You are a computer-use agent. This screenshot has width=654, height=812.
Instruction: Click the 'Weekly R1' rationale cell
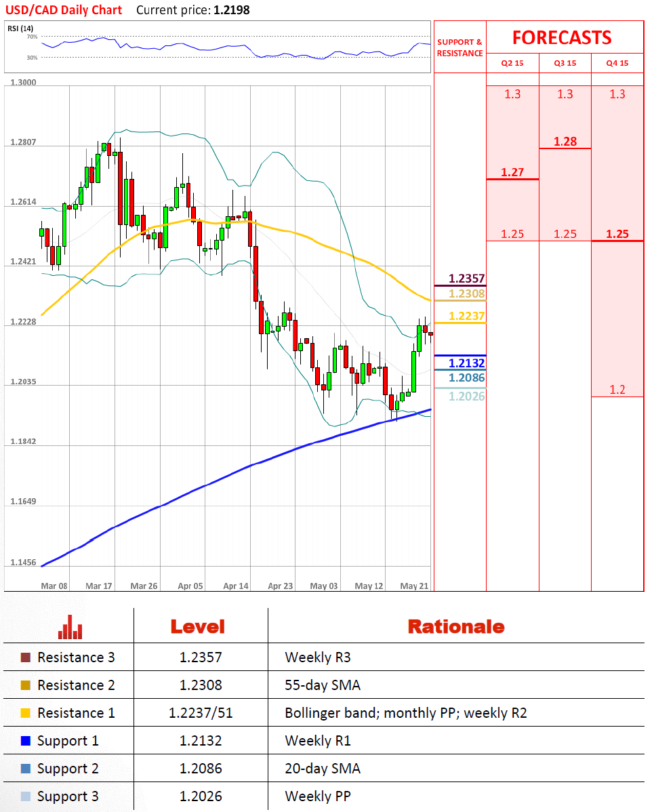click(x=317, y=741)
